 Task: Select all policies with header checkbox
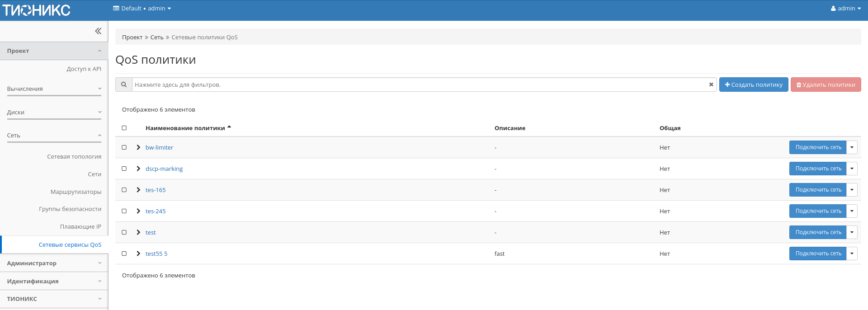124,128
